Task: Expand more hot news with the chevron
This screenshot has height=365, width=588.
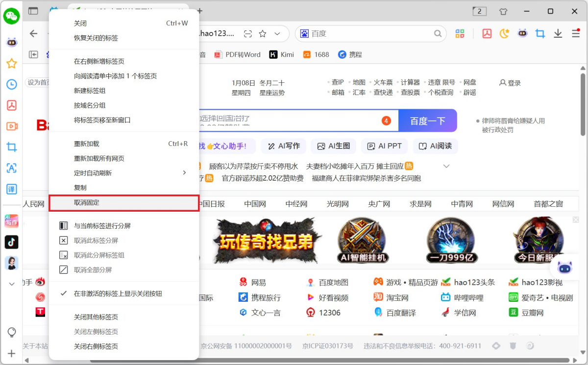Action: click(446, 166)
